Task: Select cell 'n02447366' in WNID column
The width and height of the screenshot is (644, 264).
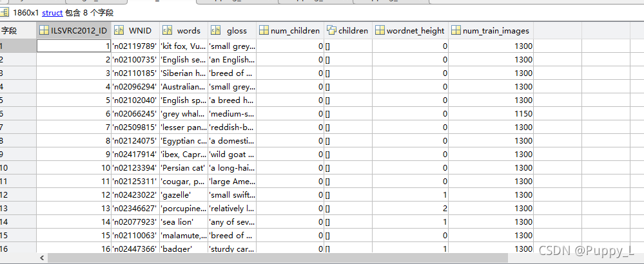Action: pyautogui.click(x=135, y=248)
